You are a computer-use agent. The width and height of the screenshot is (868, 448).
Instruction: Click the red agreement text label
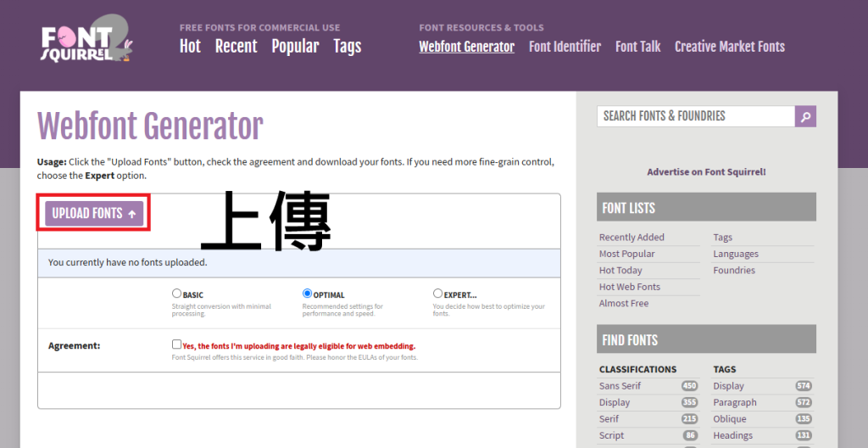(x=299, y=346)
